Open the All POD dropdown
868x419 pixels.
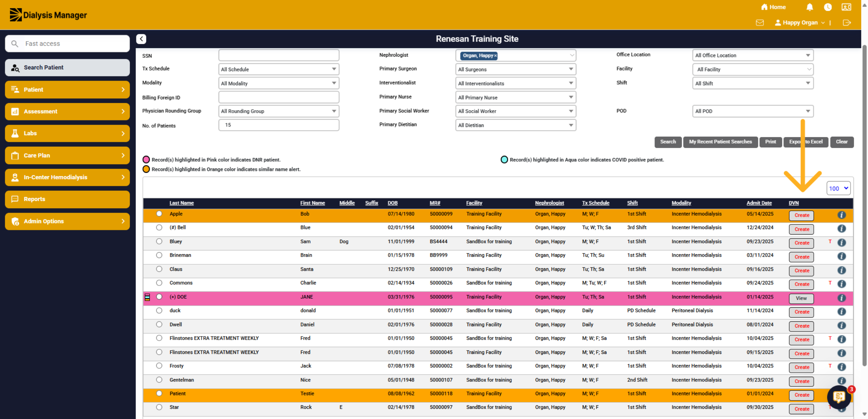coord(753,111)
